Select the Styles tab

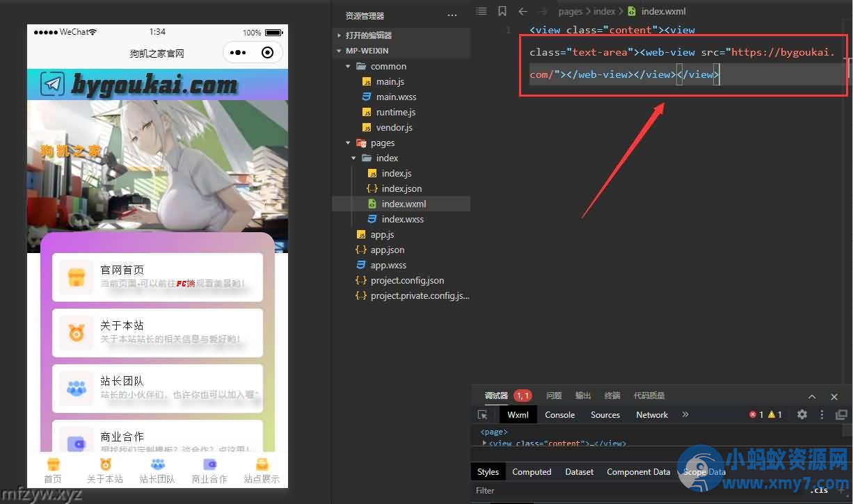488,471
